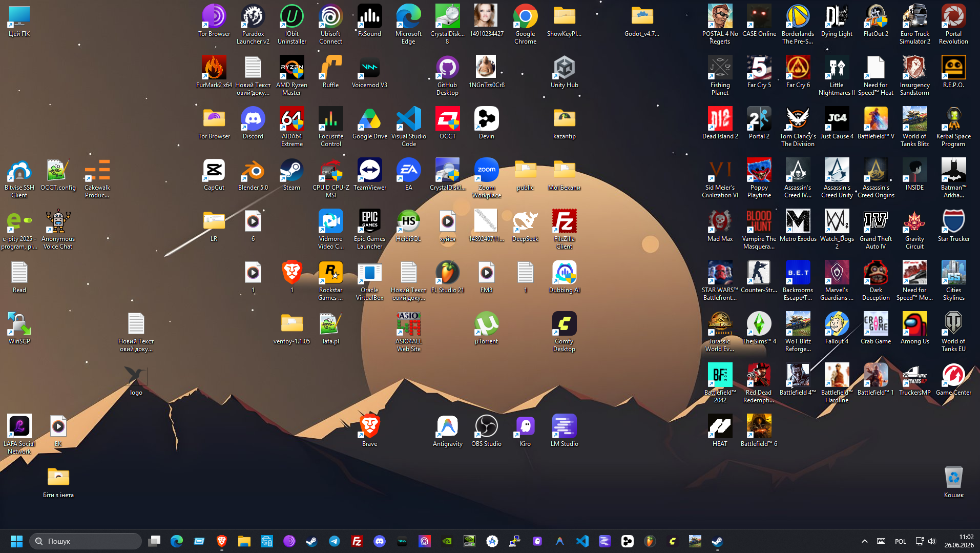This screenshot has width=980, height=553.
Task: Select the Anonymous Voice Chat desktop icon
Action: tap(58, 229)
